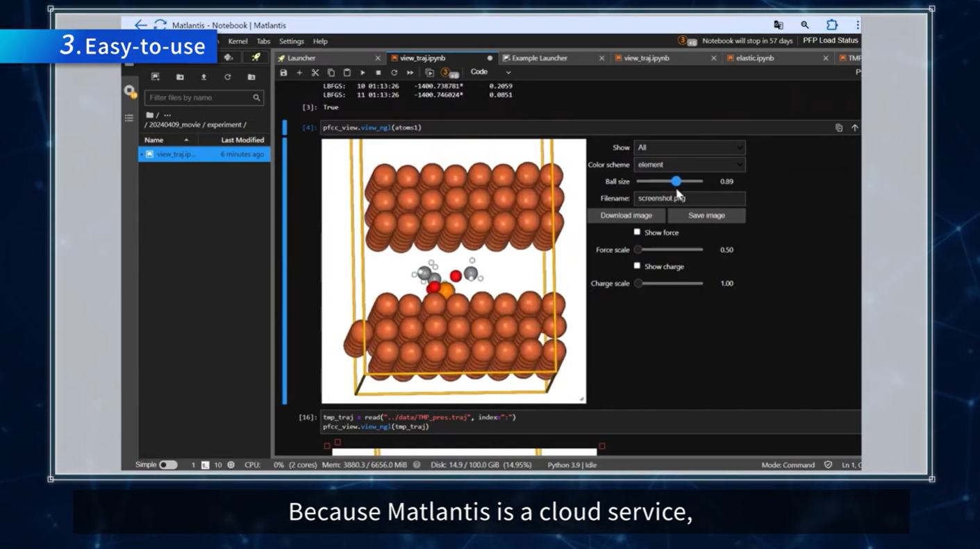Open the table of contents sidebar icon
980x549 pixels.
coord(129,118)
